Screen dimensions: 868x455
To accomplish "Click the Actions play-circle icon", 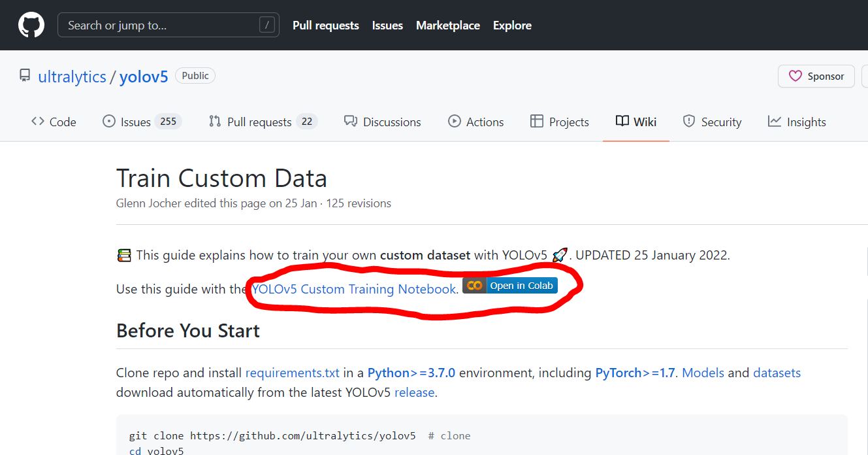I will click(453, 122).
